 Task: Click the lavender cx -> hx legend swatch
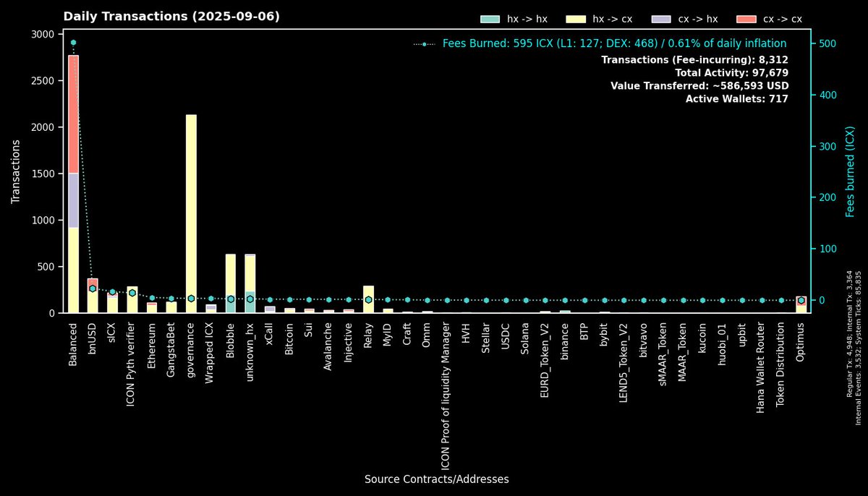[x=660, y=19]
